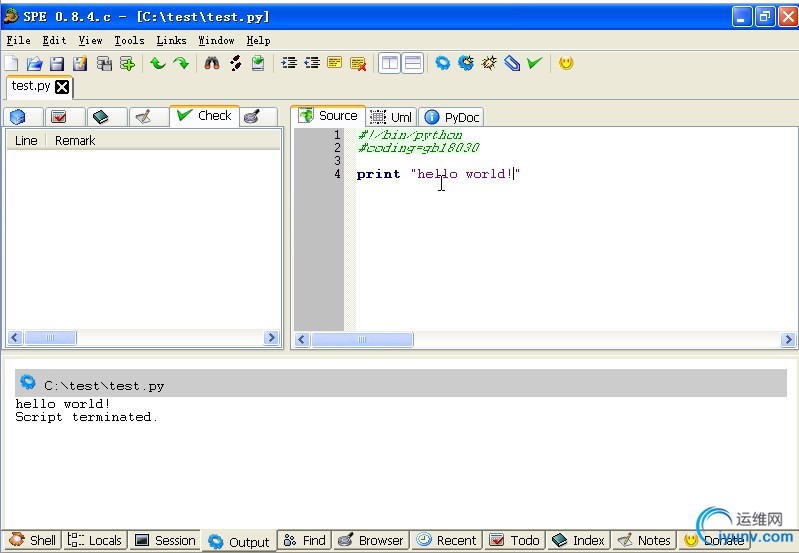
Task: Dedent the selected lines via toolbar
Action: point(312,63)
